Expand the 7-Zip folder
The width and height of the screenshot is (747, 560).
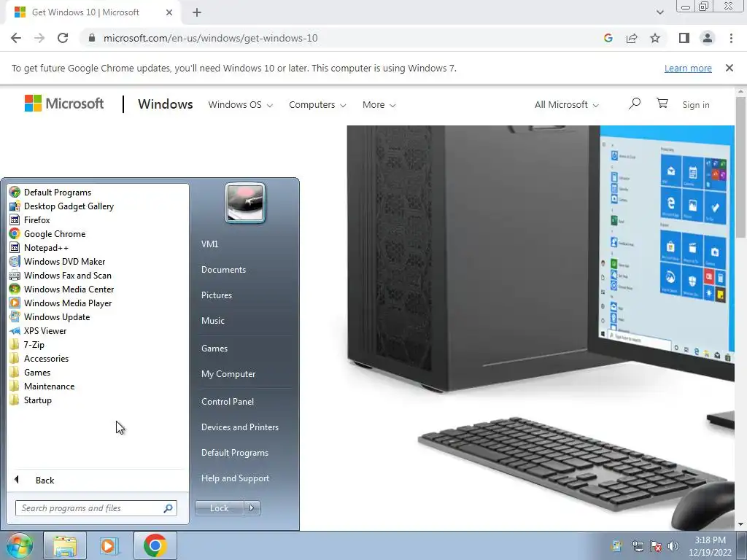27,344
